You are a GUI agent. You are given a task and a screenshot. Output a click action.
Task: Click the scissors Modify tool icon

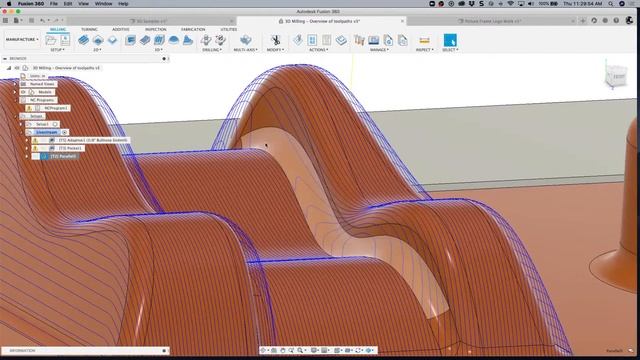click(276, 40)
